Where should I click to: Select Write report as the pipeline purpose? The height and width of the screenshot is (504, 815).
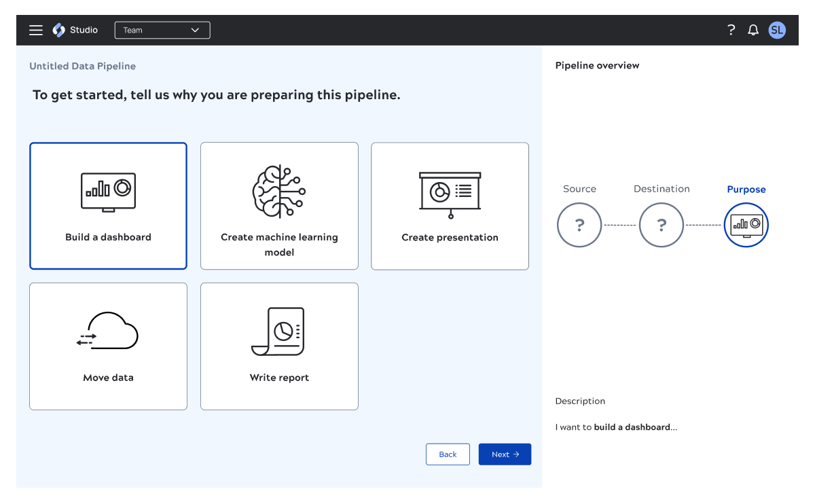pyautogui.click(x=279, y=346)
